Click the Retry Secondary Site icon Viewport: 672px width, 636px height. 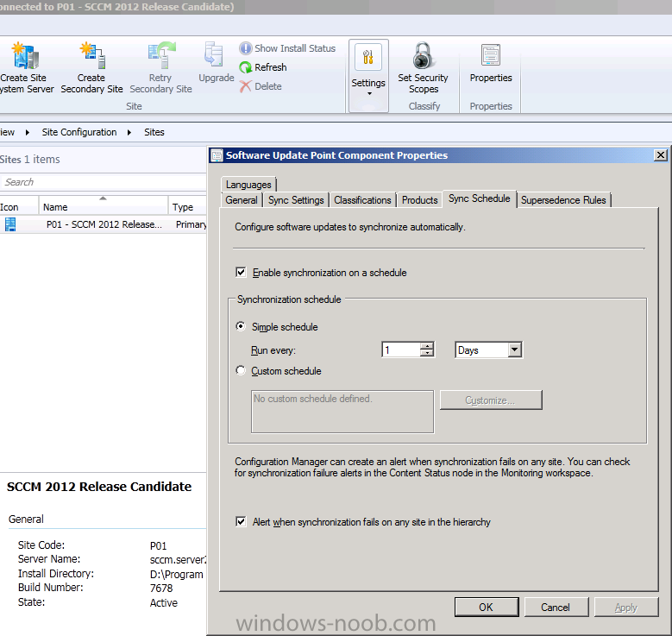(161, 56)
